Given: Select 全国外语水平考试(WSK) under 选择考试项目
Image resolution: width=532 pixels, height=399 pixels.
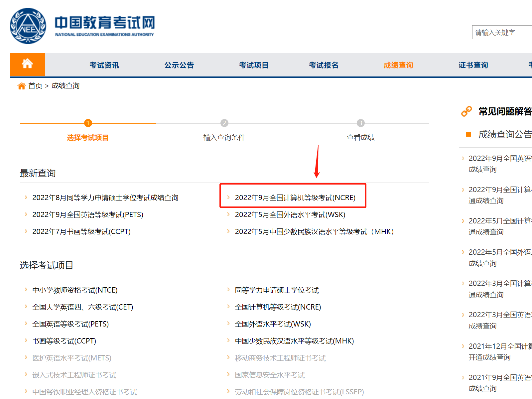Looking at the screenshot, I should [x=273, y=324].
